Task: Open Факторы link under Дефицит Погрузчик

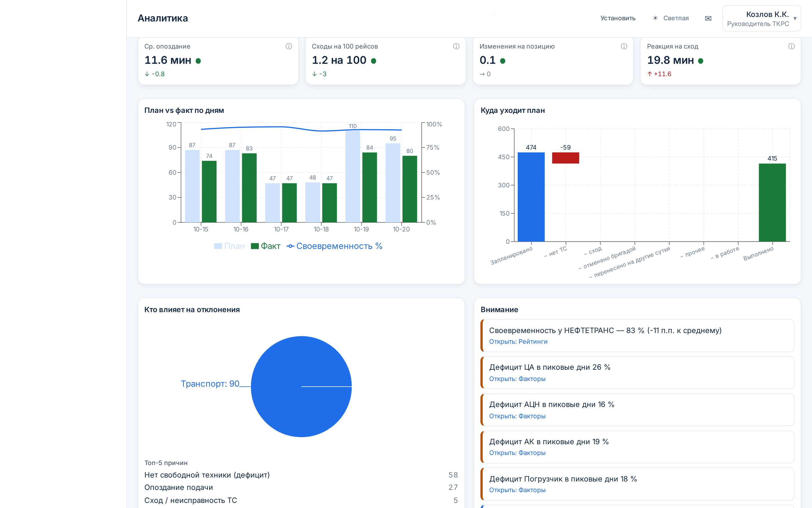Action: point(517,490)
